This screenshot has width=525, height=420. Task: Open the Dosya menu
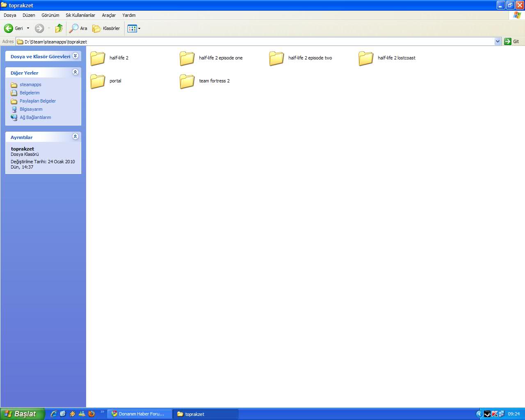point(10,15)
